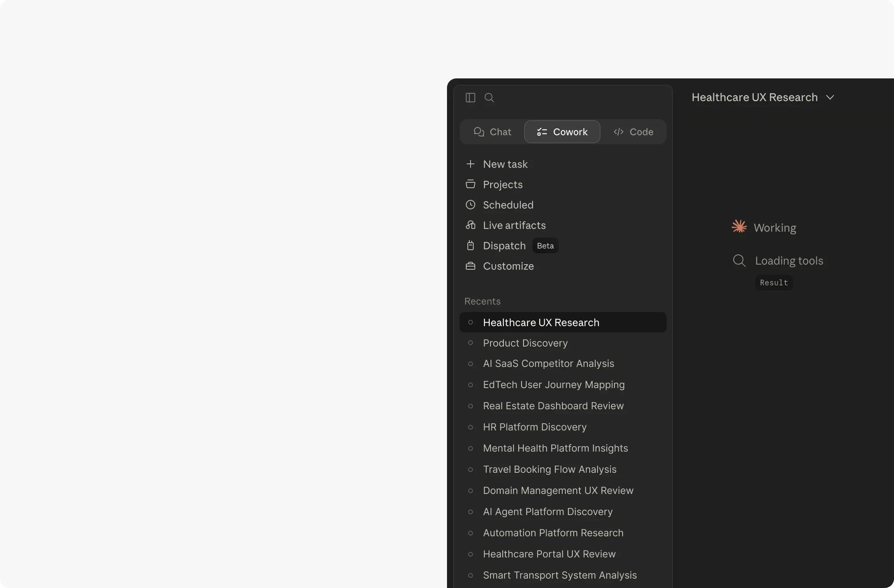
Task: Click the Recents section heading
Action: [482, 301]
